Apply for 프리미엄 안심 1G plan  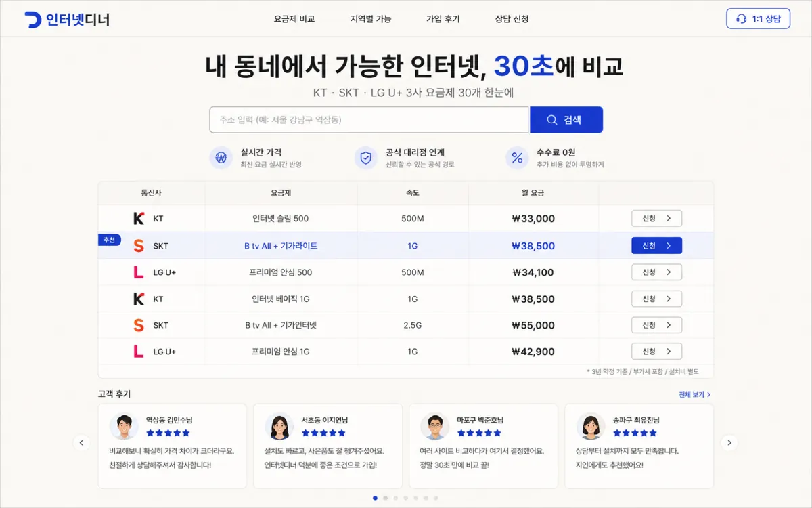[x=656, y=352]
